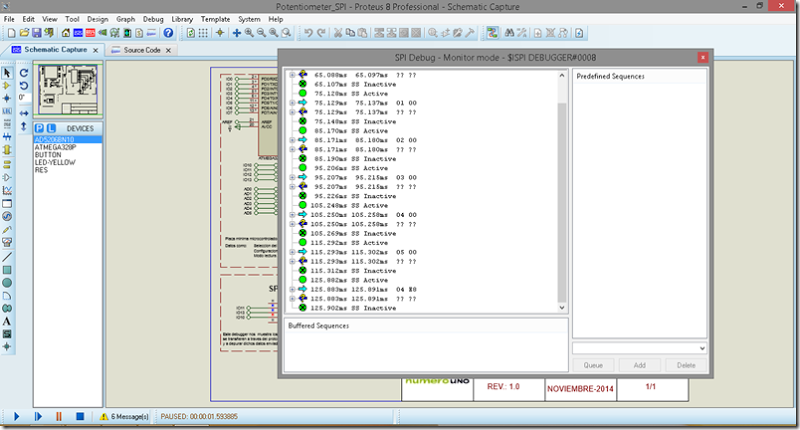Open the Debug menu
Viewport: 800px width, 430px height.
153,19
